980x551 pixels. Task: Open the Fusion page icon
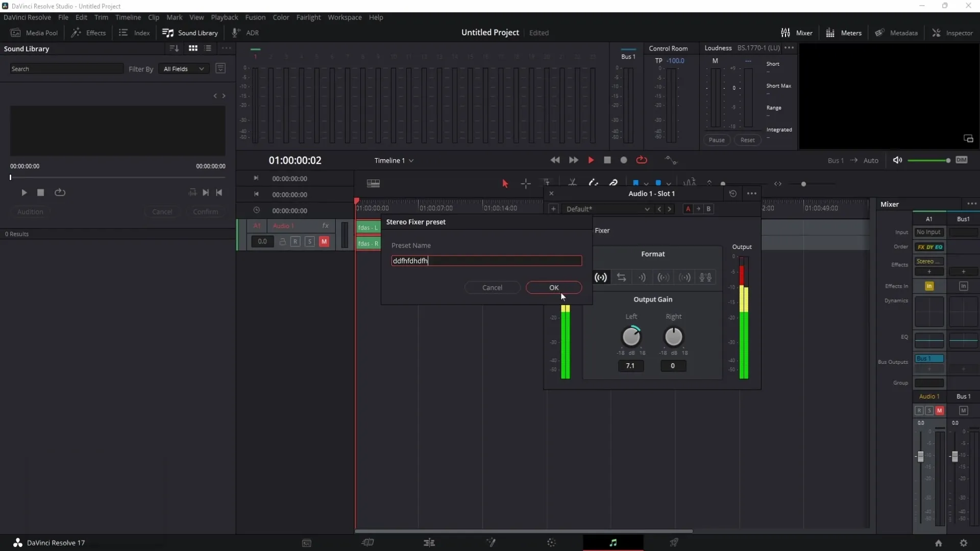click(491, 543)
